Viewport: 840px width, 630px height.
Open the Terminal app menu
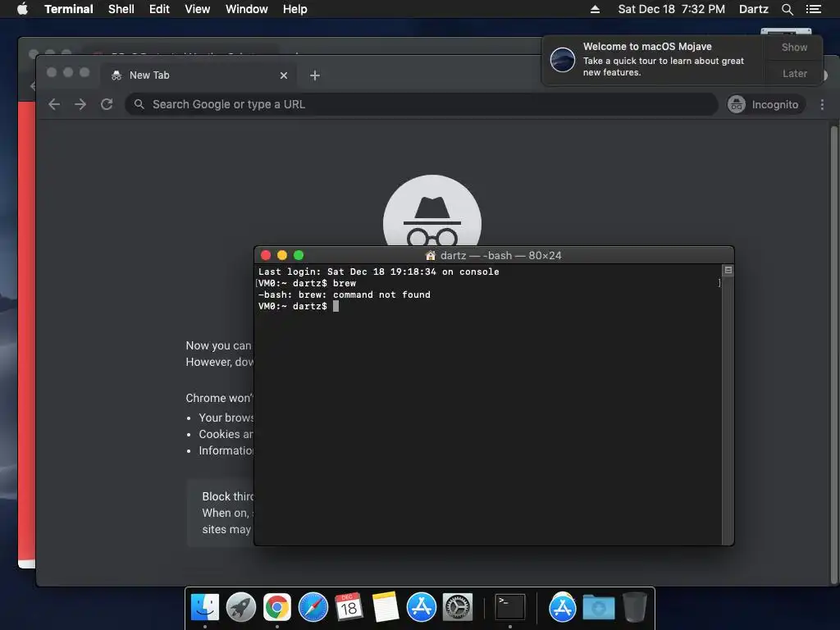point(69,9)
